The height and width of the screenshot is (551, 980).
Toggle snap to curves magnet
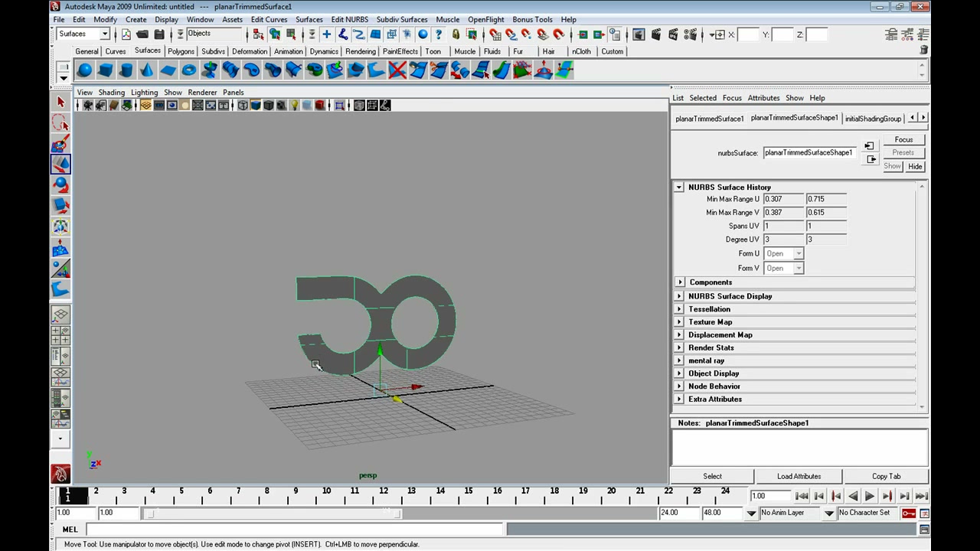(511, 34)
